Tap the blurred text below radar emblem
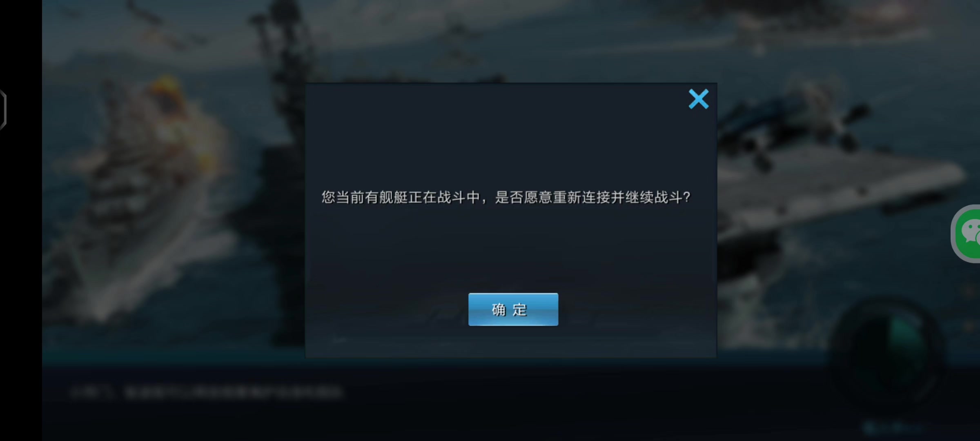The height and width of the screenshot is (441, 980). click(x=894, y=428)
